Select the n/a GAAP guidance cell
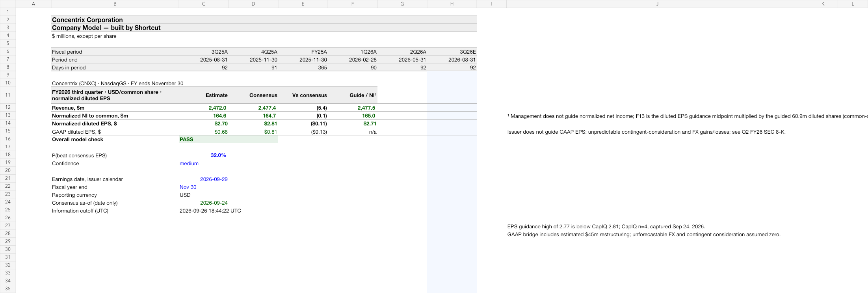The width and height of the screenshot is (868, 293). pos(353,132)
